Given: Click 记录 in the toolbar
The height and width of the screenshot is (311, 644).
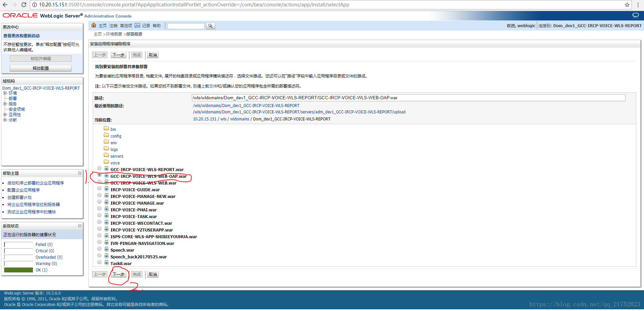Looking at the screenshot, I should pyautogui.click(x=146, y=26).
